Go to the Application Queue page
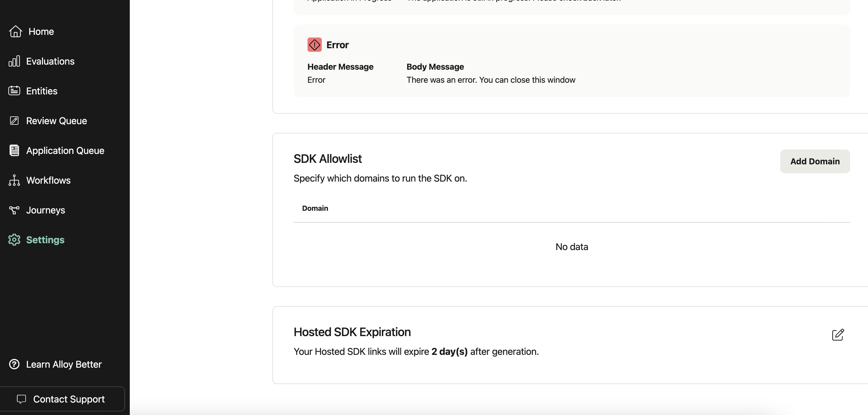This screenshot has width=868, height=415. (x=65, y=150)
